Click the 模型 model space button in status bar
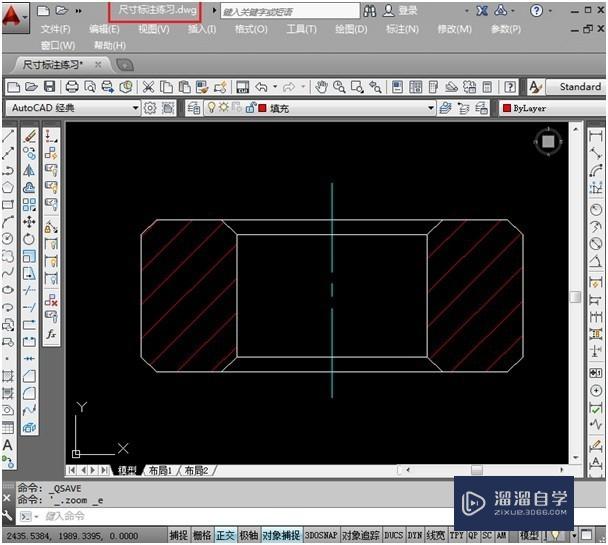 click(x=530, y=535)
